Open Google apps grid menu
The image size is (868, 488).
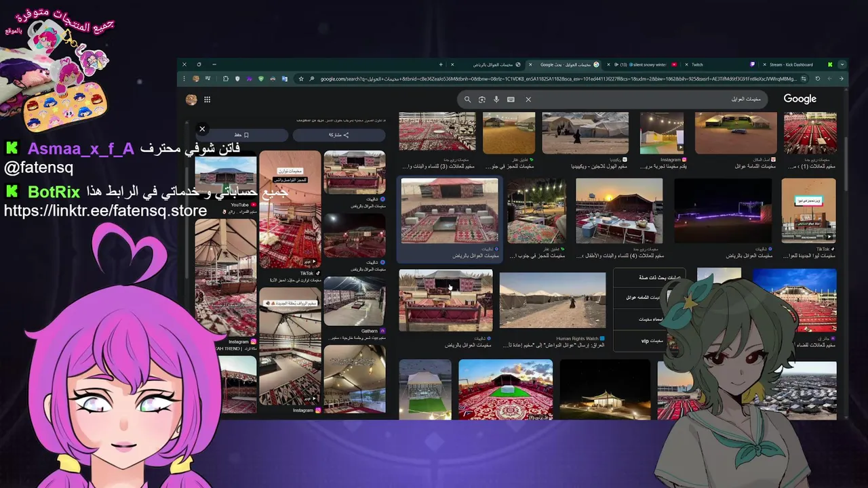[x=207, y=100]
